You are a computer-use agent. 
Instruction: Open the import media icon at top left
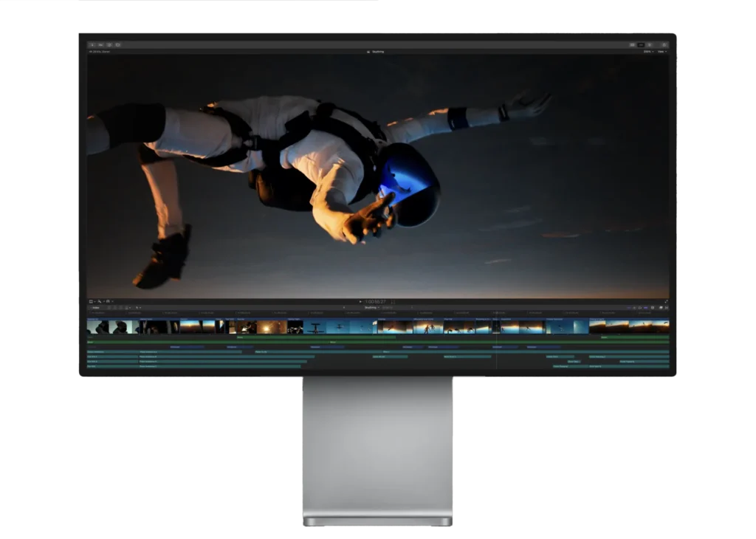[x=92, y=45]
